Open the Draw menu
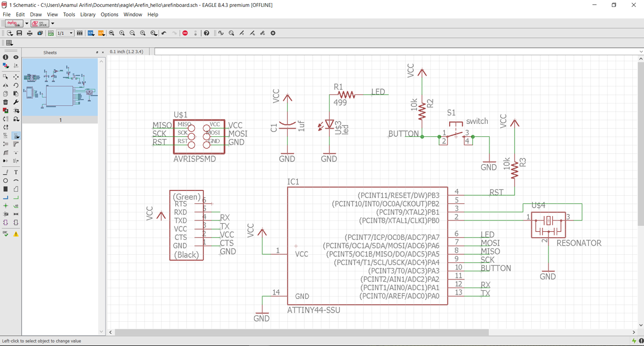This screenshot has width=644, height=346. click(36, 14)
